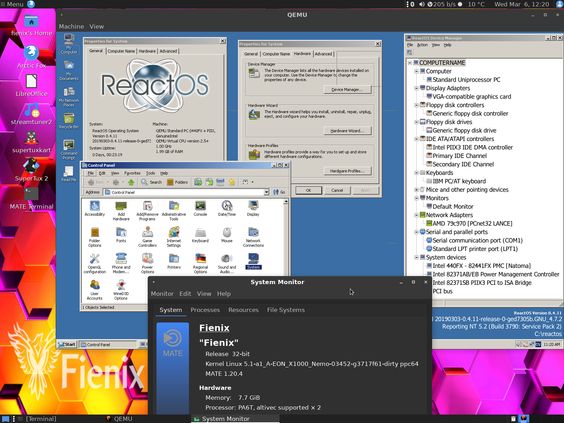564x423 pixels.
Task: Open Add/Remove Programs applet
Action: click(x=147, y=210)
